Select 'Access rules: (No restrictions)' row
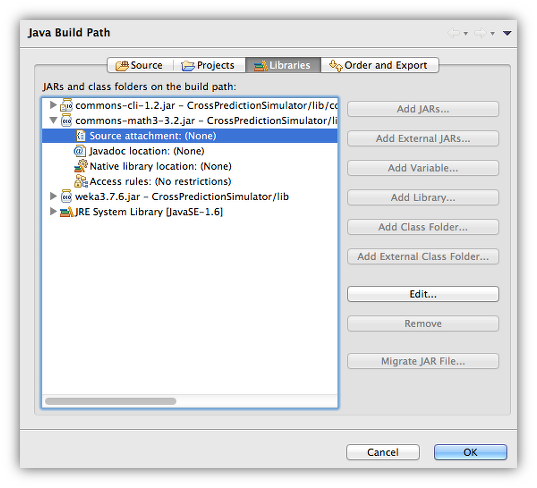This screenshot has height=488, width=537. (x=190, y=181)
